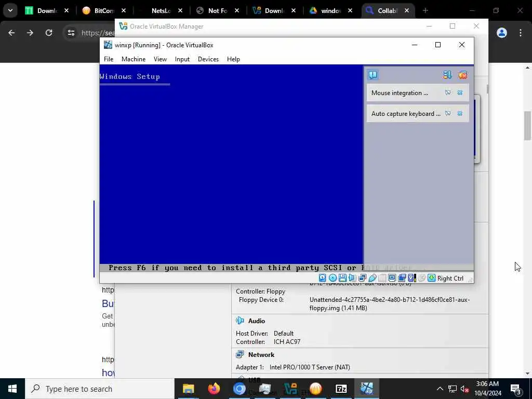The height and width of the screenshot is (399, 532).
Task: Open Windows Start menu
Action: pyautogui.click(x=12, y=389)
